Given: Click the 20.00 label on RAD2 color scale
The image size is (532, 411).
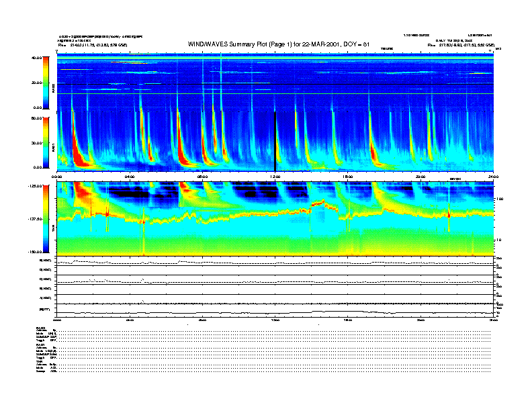Looking at the screenshot, I should 37,83.
